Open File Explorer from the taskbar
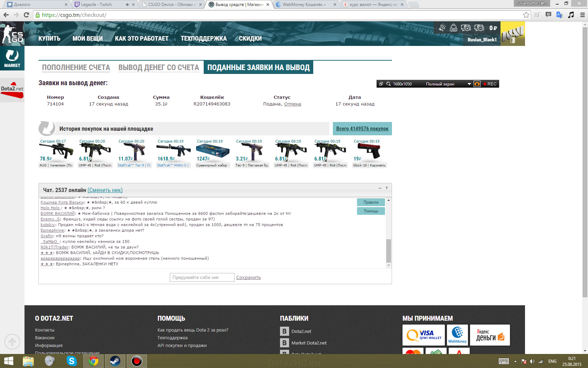 tap(28, 361)
